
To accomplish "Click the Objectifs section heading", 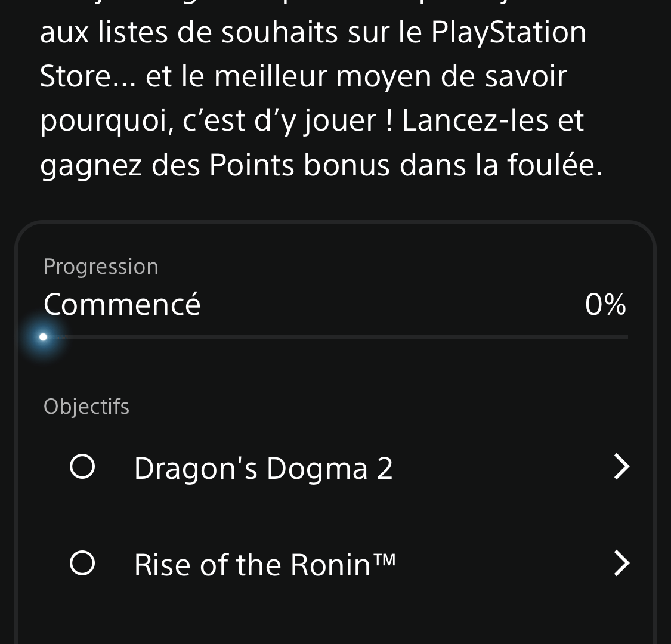I will (x=86, y=407).
